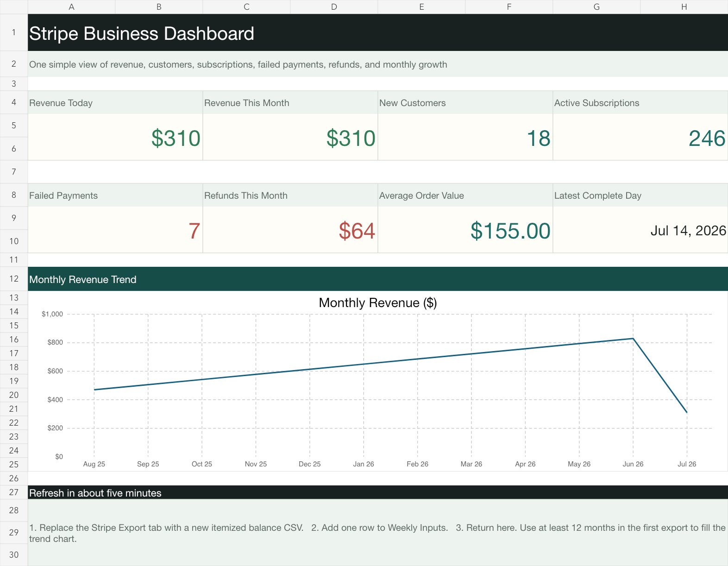Click the $1,000 y-axis label
This screenshot has height=566, width=728.
pos(52,314)
